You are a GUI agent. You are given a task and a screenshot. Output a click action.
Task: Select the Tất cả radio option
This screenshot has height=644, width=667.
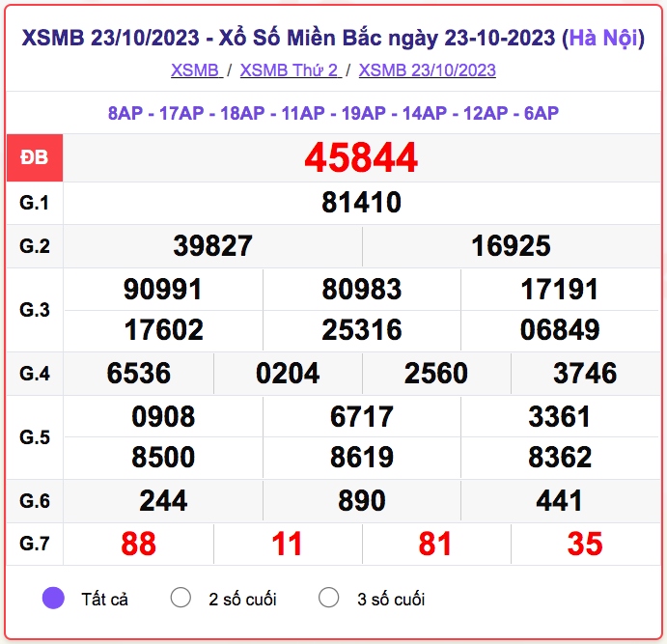point(53,598)
